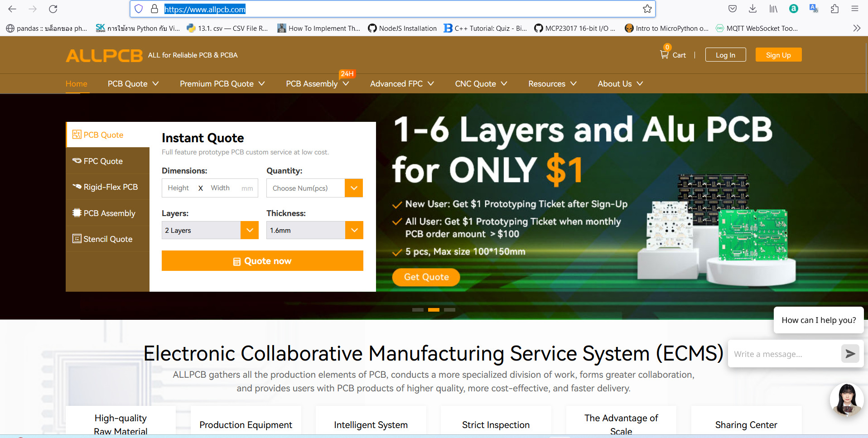Click the ALLPCB logo
The image size is (868, 438).
(x=104, y=55)
